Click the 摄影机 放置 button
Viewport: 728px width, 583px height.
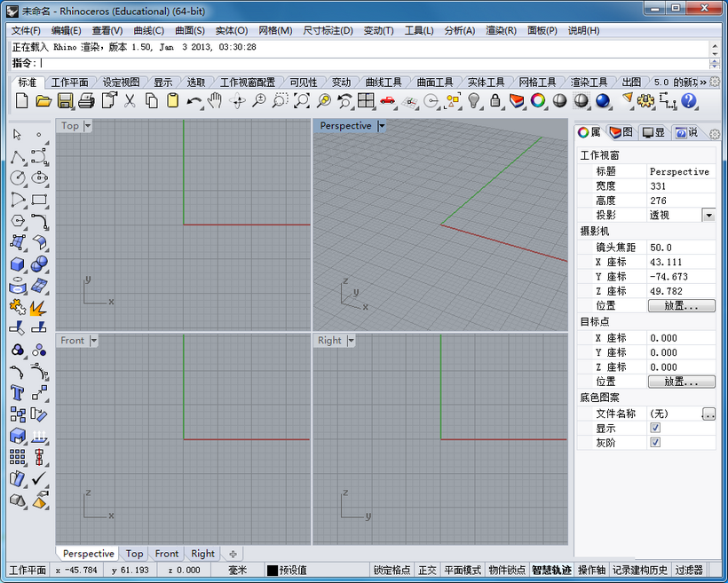coord(680,305)
